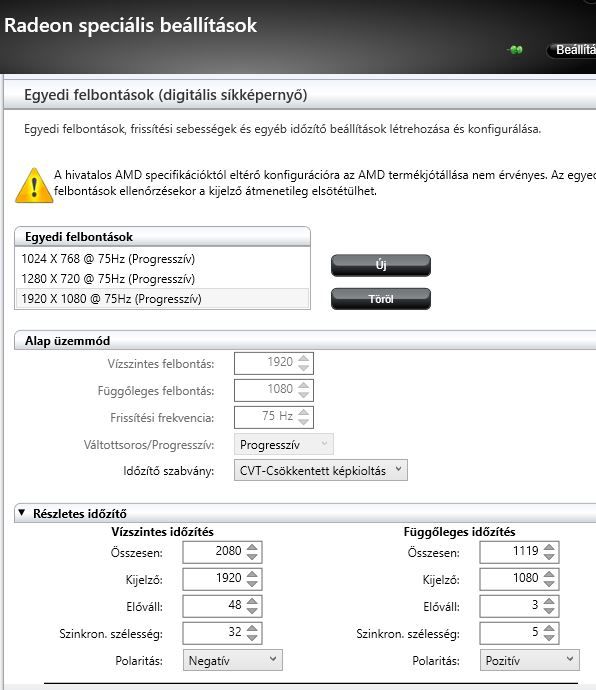The width and height of the screenshot is (596, 690).
Task: Click the green pin icon in header
Action: (x=515, y=50)
